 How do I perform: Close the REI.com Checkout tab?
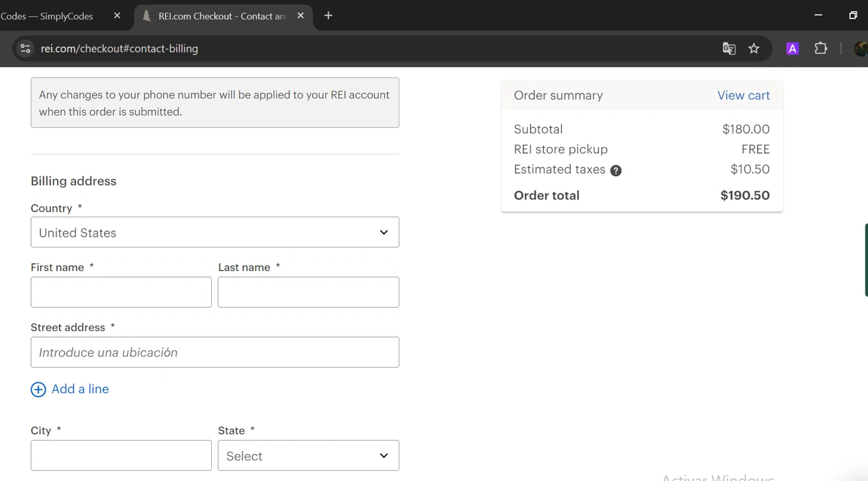300,16
